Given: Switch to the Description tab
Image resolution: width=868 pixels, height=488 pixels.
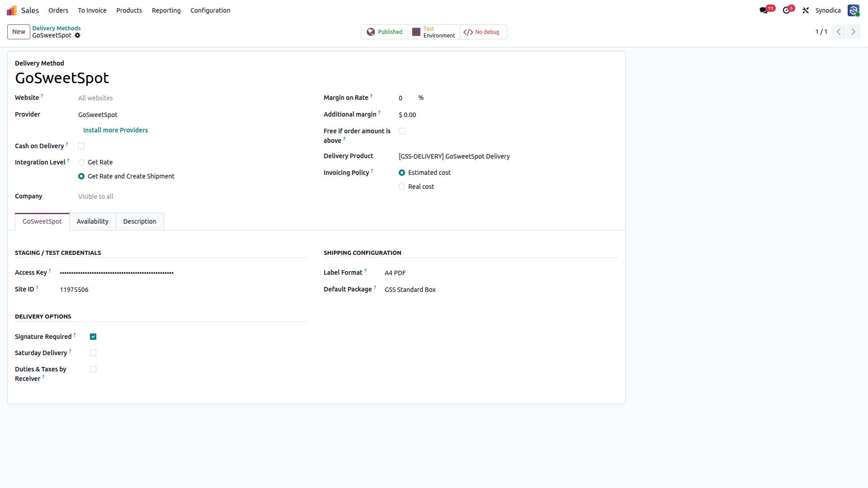Looking at the screenshot, I should [x=140, y=221].
